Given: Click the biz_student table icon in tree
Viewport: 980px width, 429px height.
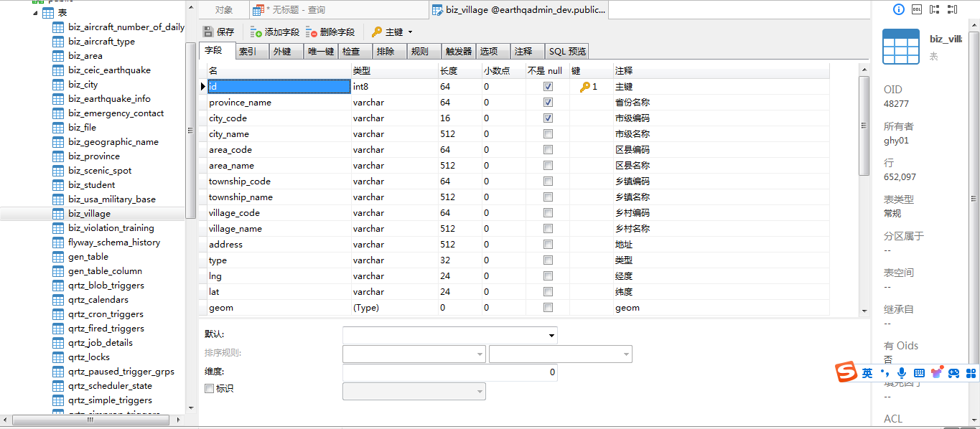Looking at the screenshot, I should 58,185.
